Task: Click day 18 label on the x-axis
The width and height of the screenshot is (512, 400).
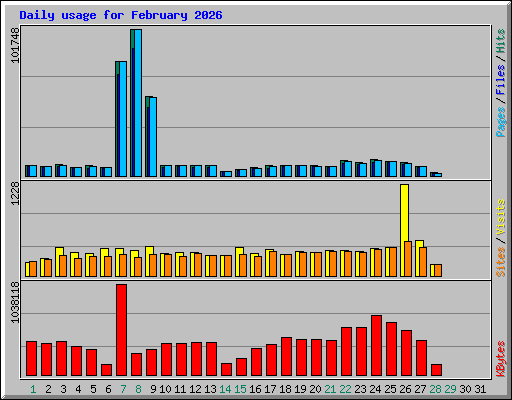Action: (x=285, y=389)
